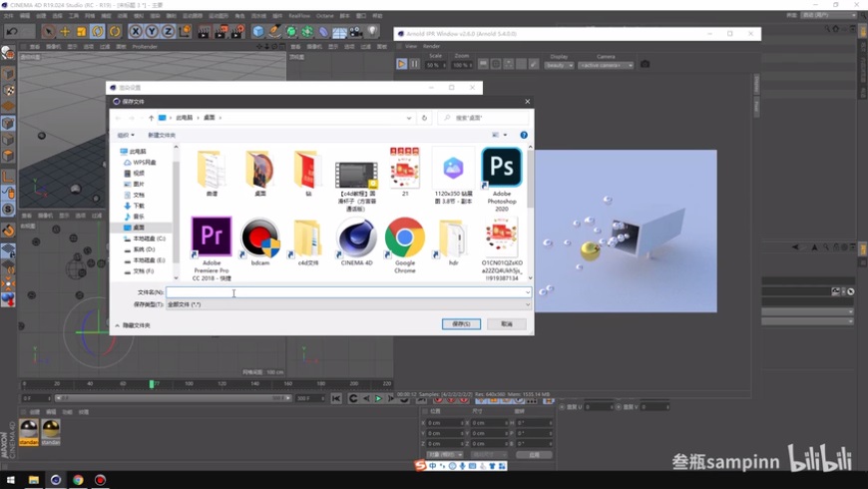868x489 pixels.
Task: Open the Deformer capsule icon
Action: 323,32
